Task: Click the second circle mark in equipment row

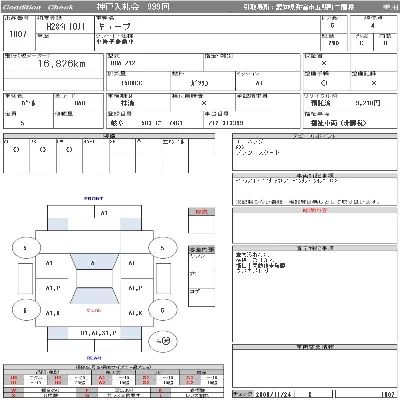Action: click(x=43, y=150)
